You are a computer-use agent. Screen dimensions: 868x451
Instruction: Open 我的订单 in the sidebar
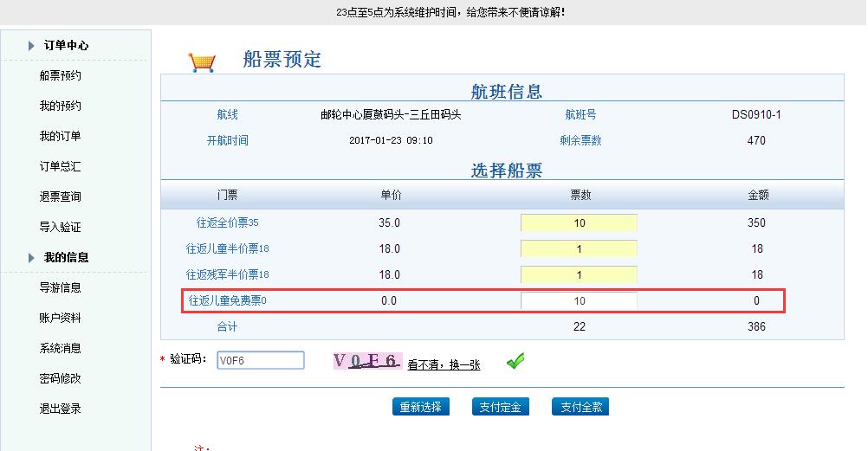click(x=61, y=136)
